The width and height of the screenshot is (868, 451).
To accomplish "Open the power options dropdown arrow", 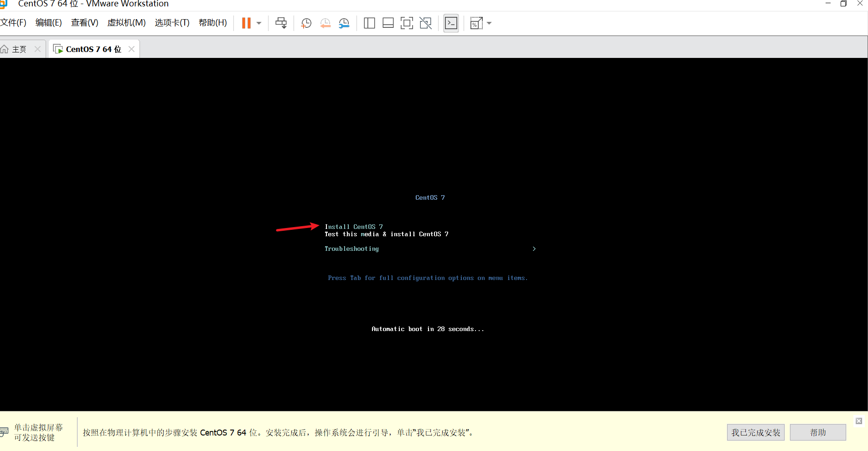I will [x=259, y=23].
